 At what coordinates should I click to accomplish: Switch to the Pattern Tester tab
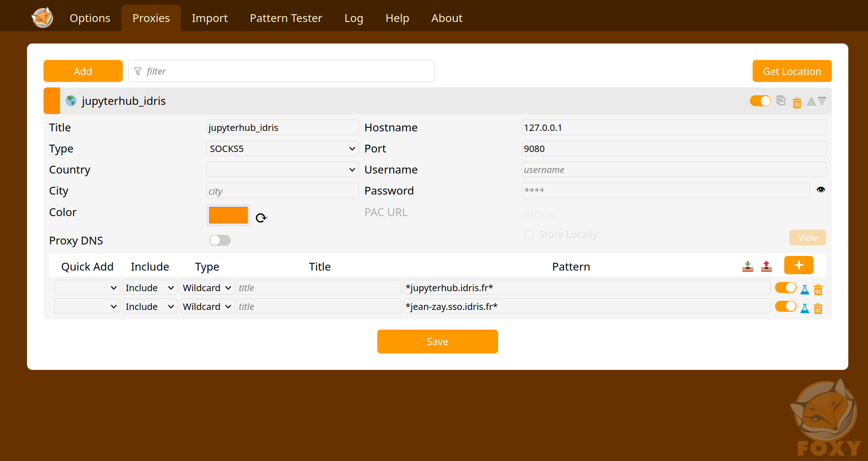pos(286,18)
